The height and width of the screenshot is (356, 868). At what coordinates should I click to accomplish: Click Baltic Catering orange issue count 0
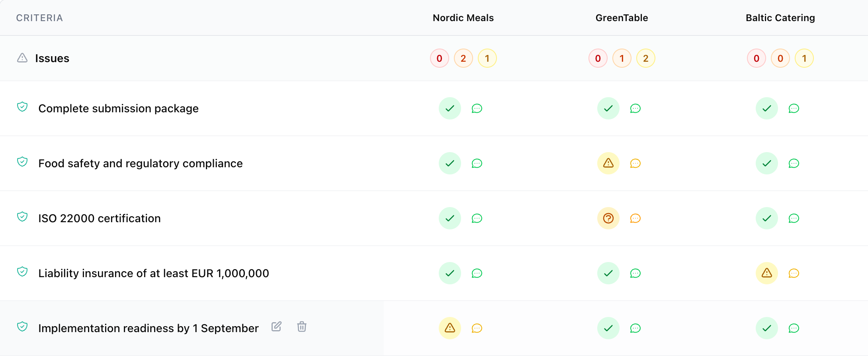(x=780, y=59)
